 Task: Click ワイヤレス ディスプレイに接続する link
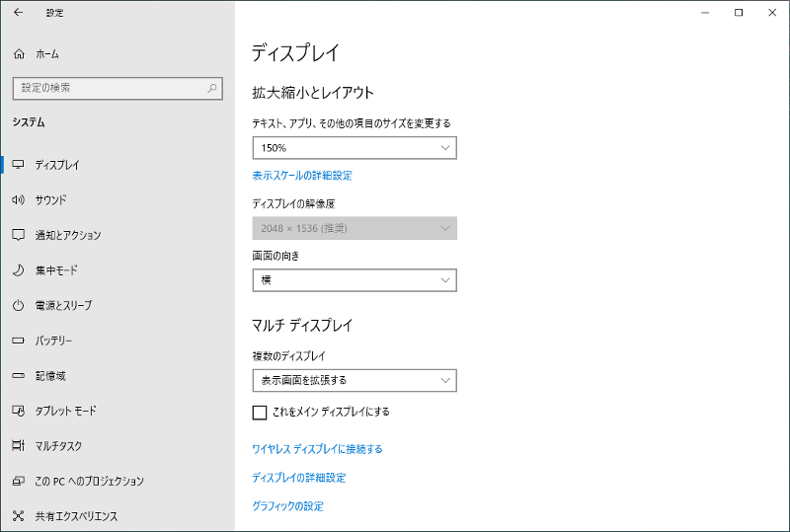click(317, 449)
